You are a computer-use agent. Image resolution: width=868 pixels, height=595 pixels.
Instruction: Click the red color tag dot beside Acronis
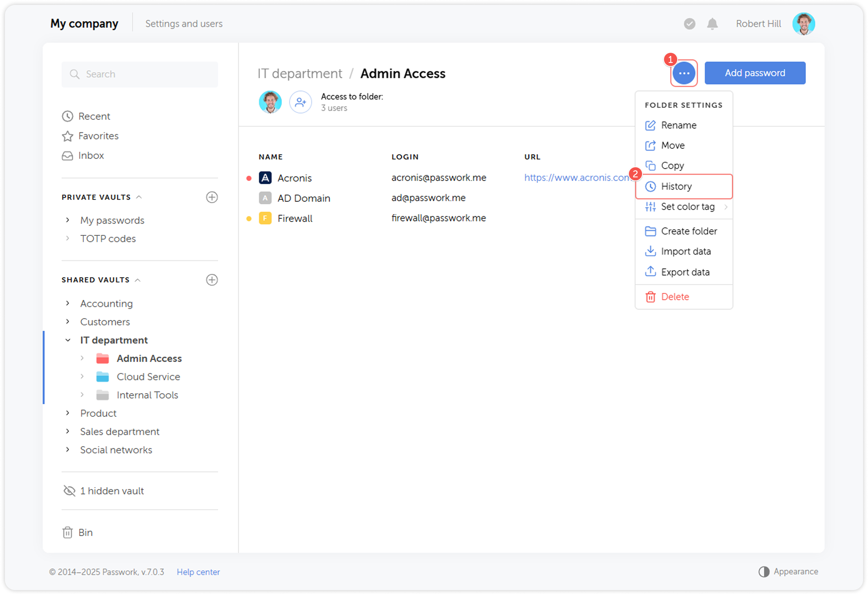point(249,178)
